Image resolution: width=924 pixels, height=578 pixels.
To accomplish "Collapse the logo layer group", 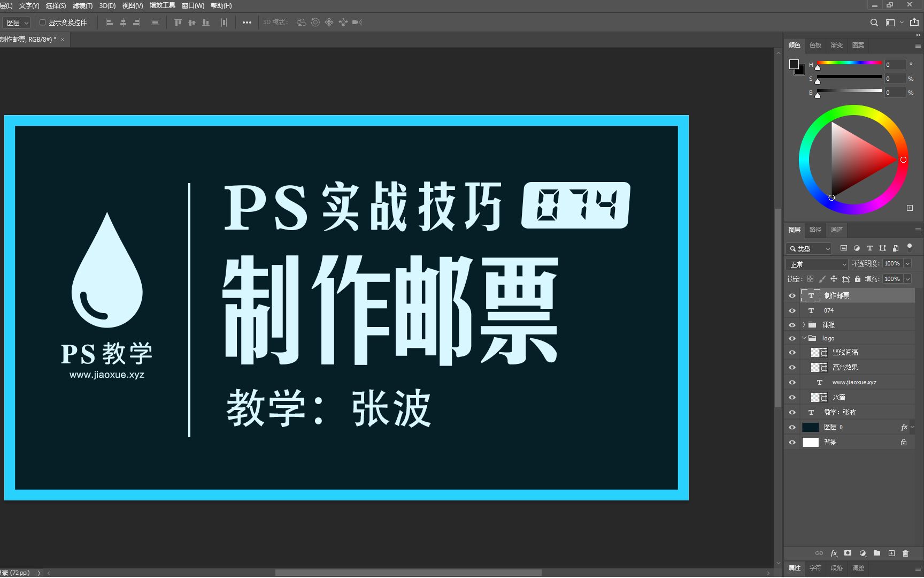I will [804, 338].
